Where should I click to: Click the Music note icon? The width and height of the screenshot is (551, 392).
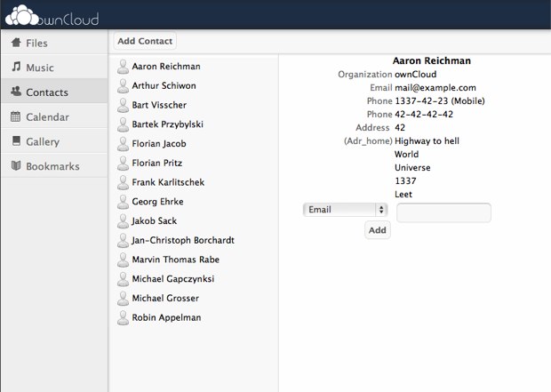click(16, 67)
